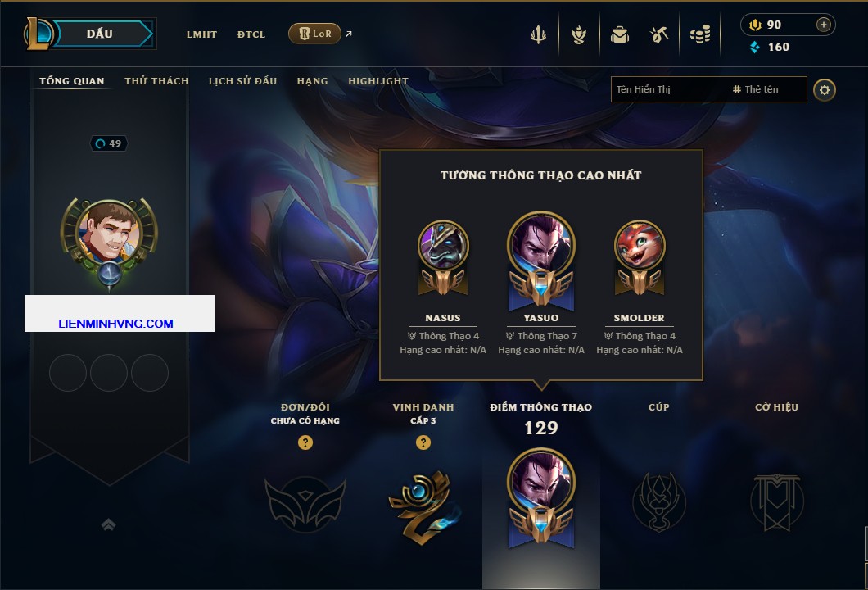Image resolution: width=868 pixels, height=590 pixels.
Task: Open the store coins icon
Action: 700,34
